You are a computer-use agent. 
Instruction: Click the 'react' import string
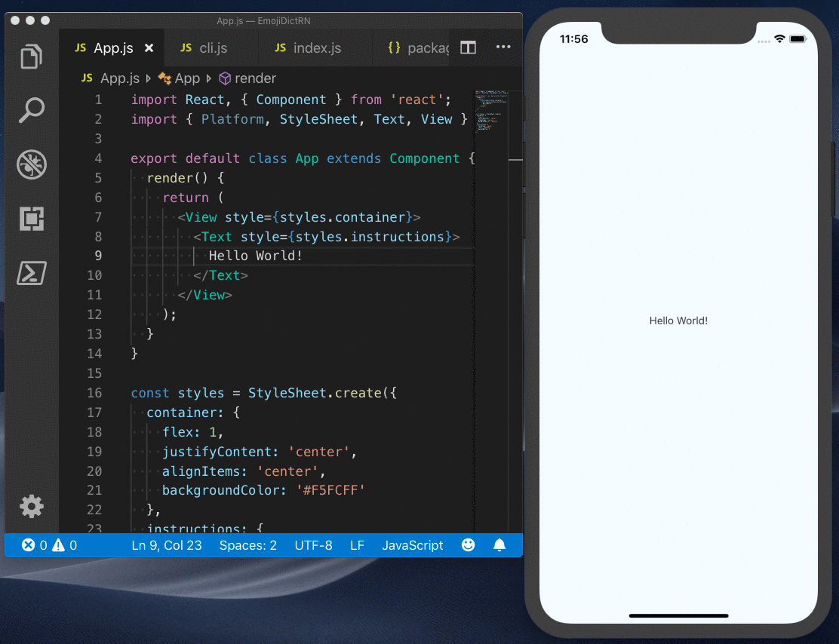coord(416,100)
